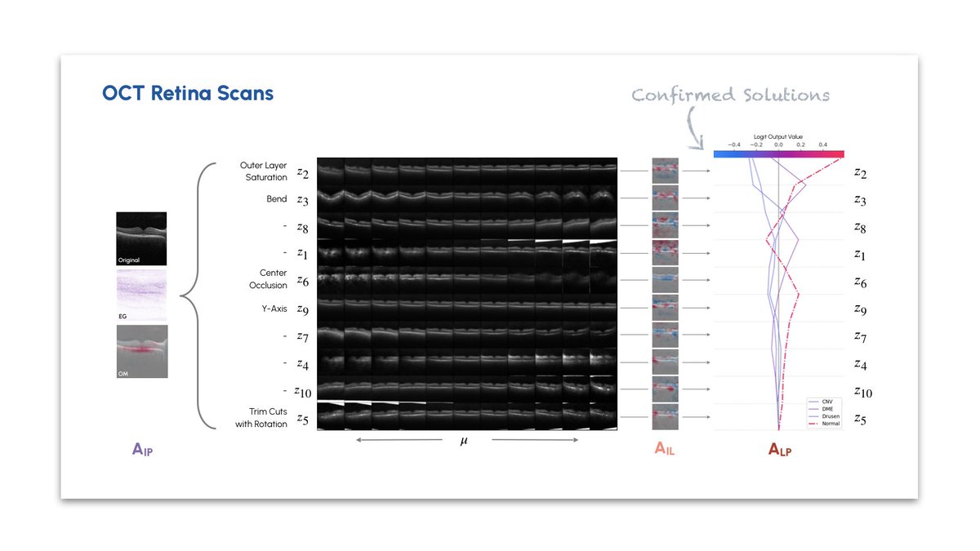Click the z9 label beside Y-Axis
980x551 pixels.
(x=302, y=310)
